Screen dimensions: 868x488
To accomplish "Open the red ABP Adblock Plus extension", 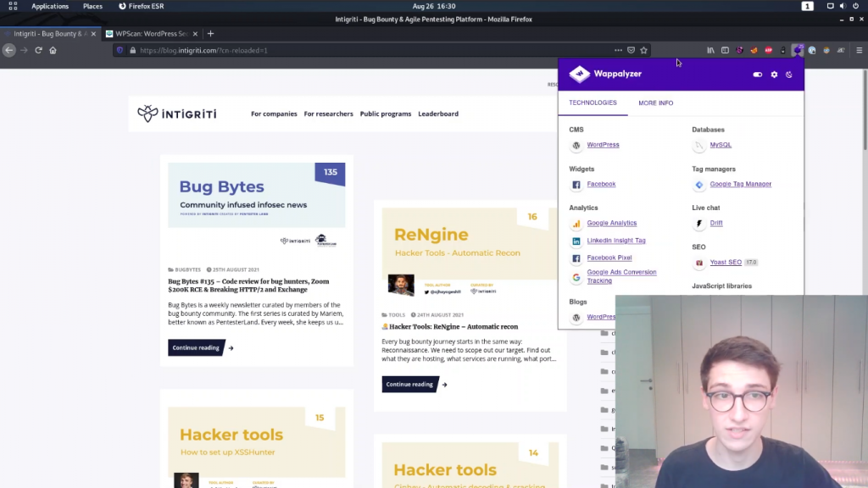I will [768, 50].
